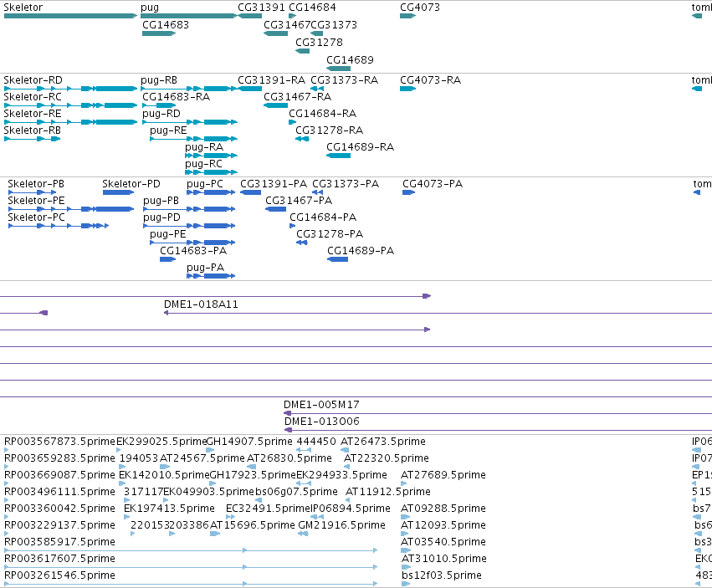
Task: Click the bs12f03.5prime EST label
Action: pyautogui.click(x=442, y=575)
